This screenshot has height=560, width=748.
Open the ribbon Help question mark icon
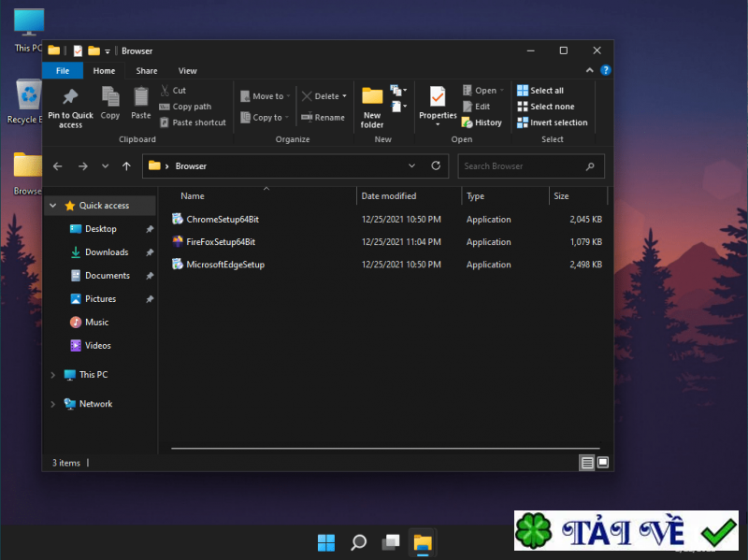605,70
